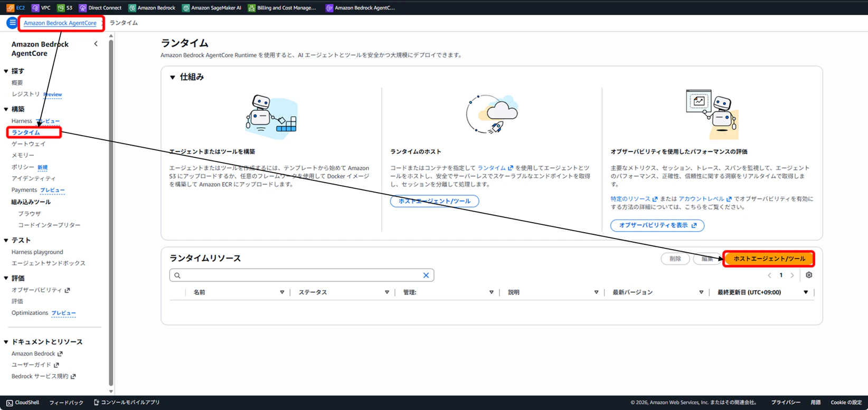Open the Direct Connect shortcut
This screenshot has width=868, height=410.
click(x=100, y=8)
